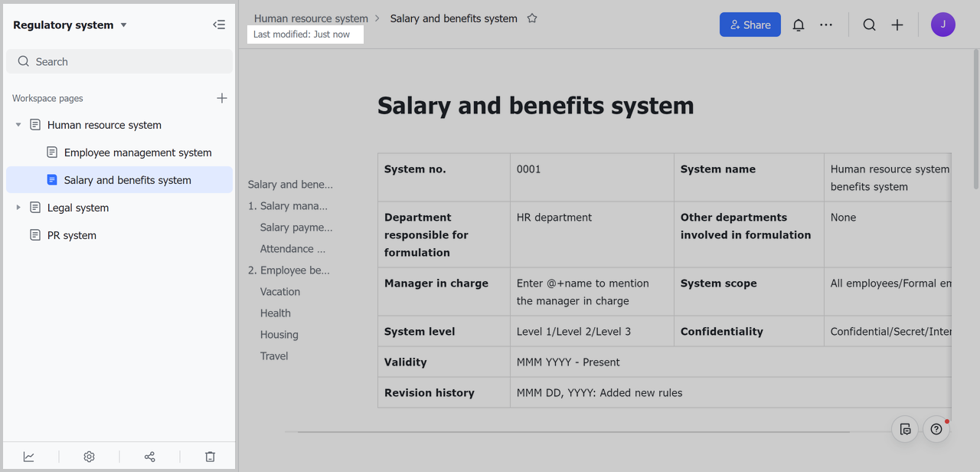980x472 pixels.
Task: Click the plus icon in top bar
Action: [x=897, y=25]
